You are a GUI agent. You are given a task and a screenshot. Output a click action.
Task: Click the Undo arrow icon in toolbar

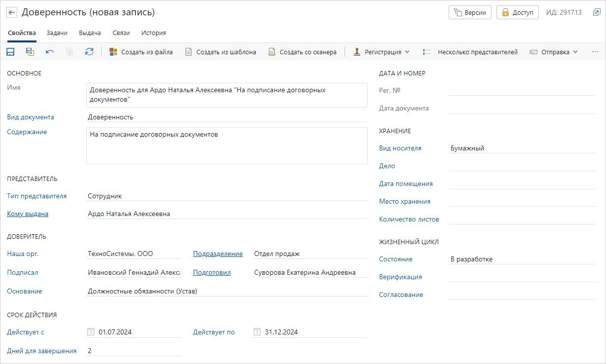[x=50, y=52]
